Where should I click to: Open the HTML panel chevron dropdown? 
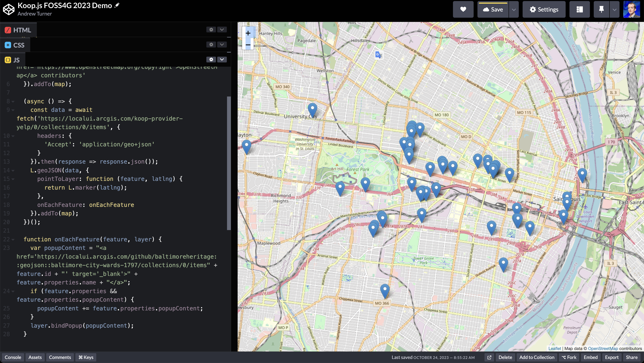[x=222, y=29]
